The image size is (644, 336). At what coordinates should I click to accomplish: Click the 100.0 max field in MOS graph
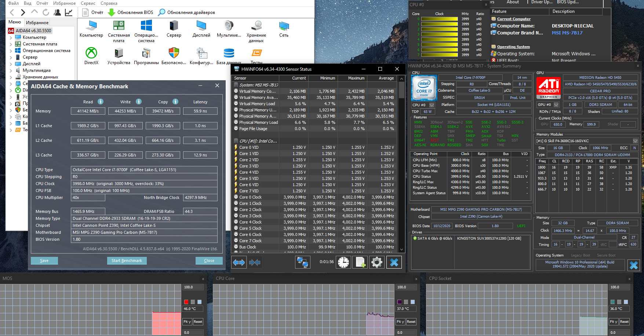(193, 287)
